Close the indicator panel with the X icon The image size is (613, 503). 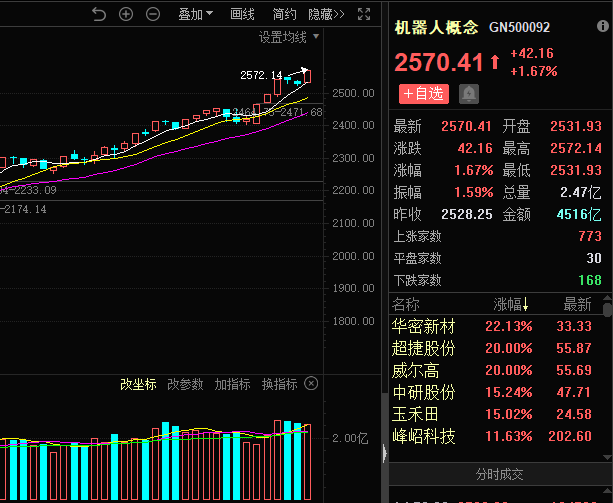[x=312, y=384]
